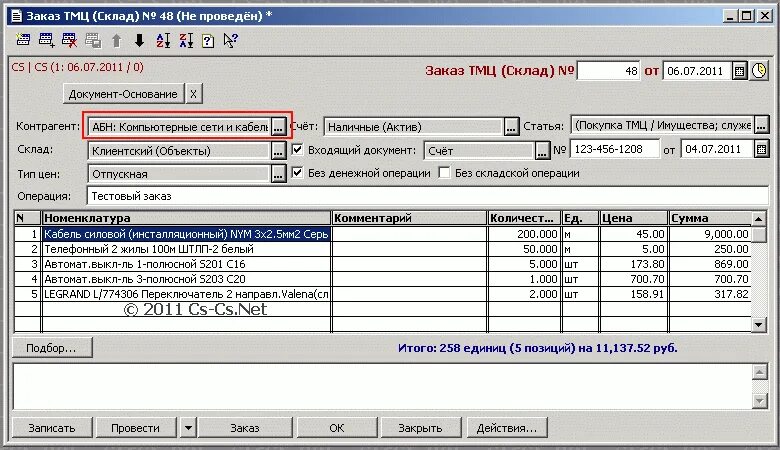
Task: Open the incoming document type ellipsis button
Action: point(542,151)
